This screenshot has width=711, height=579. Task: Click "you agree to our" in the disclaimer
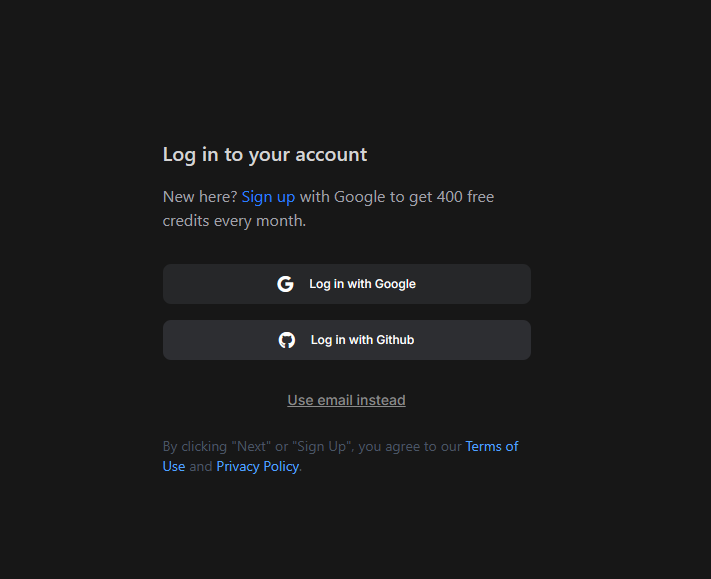410,446
